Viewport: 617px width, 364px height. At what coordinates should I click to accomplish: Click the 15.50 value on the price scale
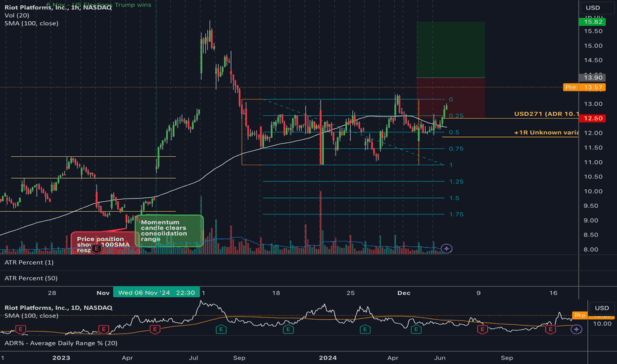(x=593, y=31)
